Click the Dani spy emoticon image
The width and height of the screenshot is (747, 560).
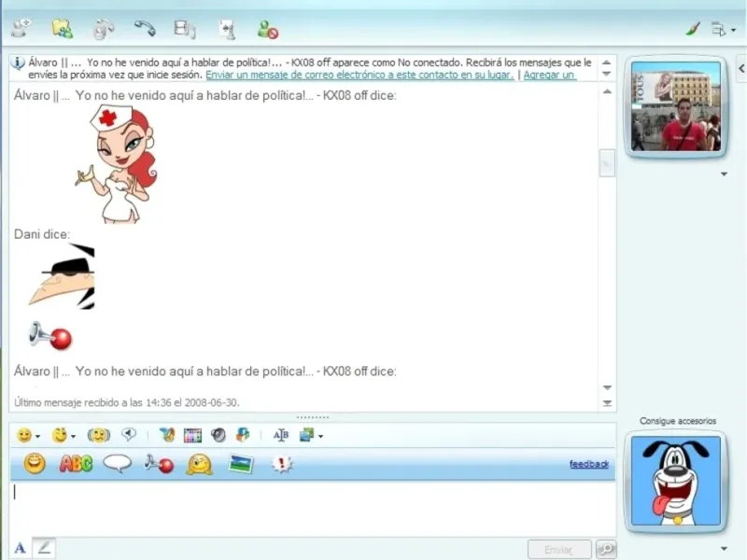(x=62, y=276)
